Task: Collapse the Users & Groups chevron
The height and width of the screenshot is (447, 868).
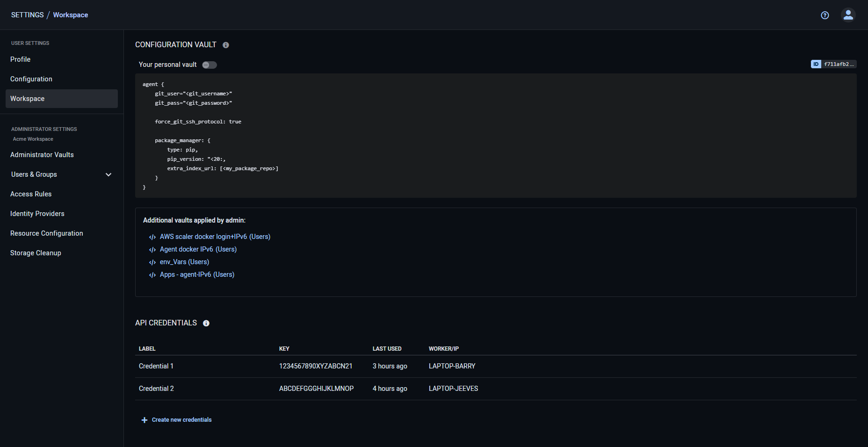Action: [108, 174]
